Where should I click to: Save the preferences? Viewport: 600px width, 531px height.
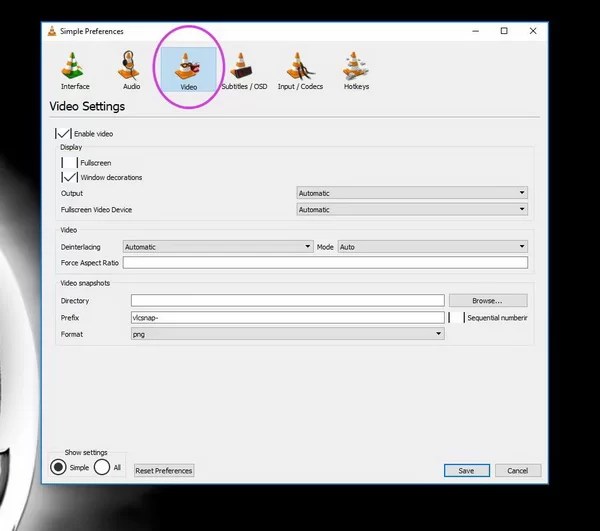click(466, 471)
